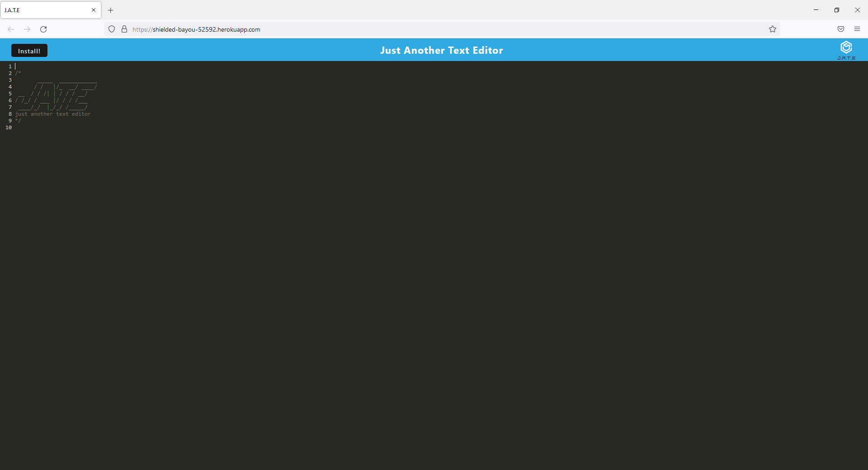This screenshot has height=470, width=868.
Task: Click line number 10 in the gutter
Action: click(8, 127)
